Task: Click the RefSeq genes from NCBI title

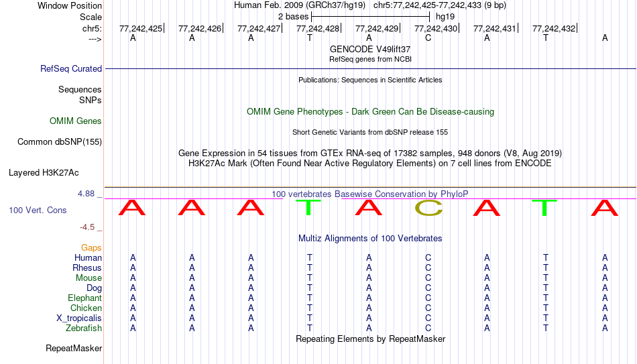Action: pos(370,59)
